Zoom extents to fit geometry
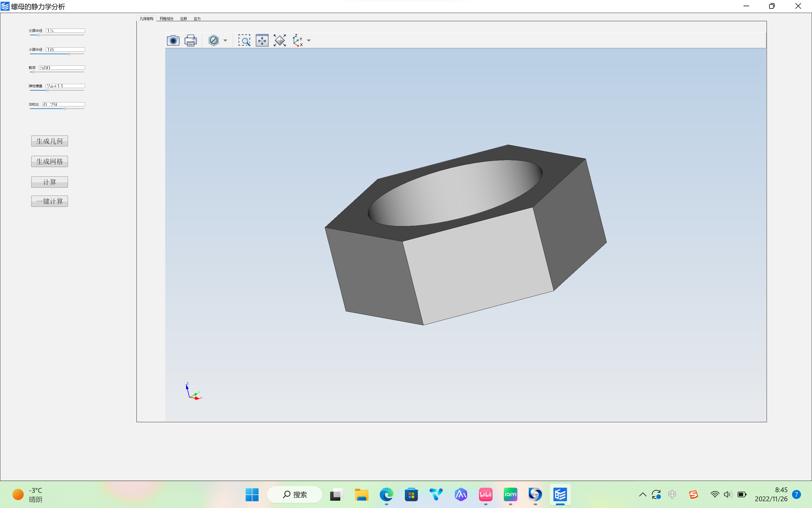This screenshot has width=812, height=508. pos(279,40)
